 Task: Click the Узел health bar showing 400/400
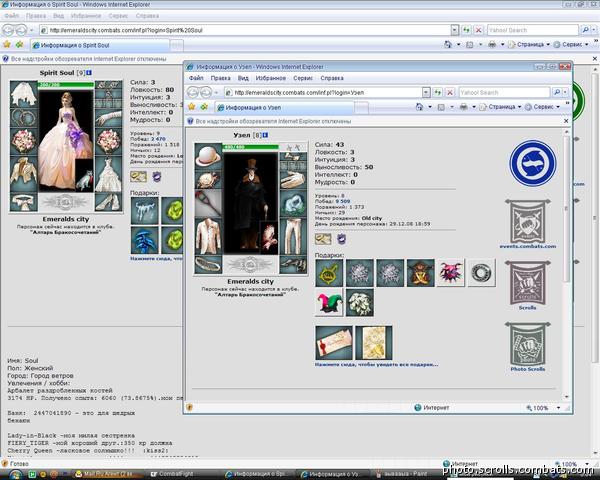pos(251,147)
